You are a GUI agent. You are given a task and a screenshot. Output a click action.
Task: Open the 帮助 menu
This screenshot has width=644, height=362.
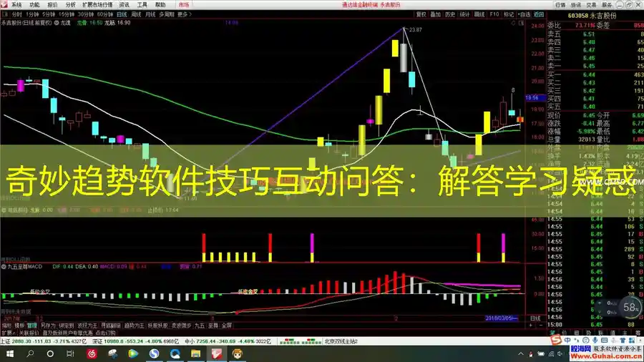pos(160,5)
